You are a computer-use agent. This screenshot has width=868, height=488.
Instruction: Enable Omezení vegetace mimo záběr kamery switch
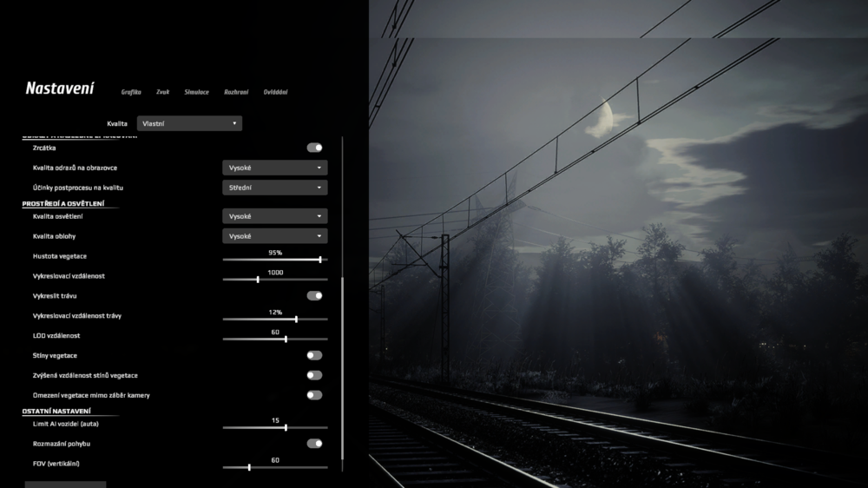314,395
